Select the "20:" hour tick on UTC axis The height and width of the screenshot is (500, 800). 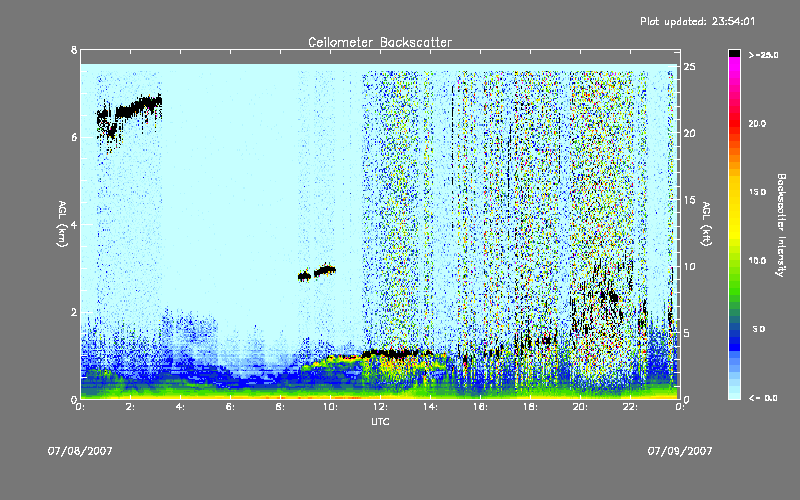pos(580,407)
